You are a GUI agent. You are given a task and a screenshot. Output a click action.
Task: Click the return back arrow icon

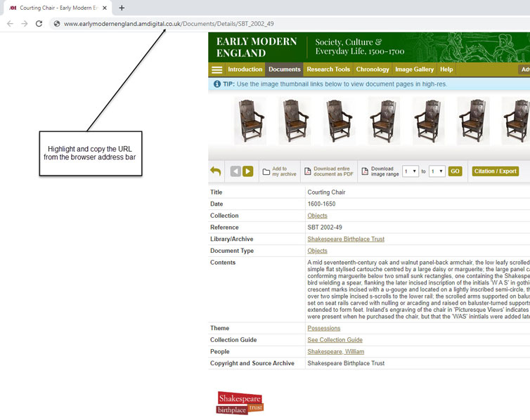tap(215, 171)
